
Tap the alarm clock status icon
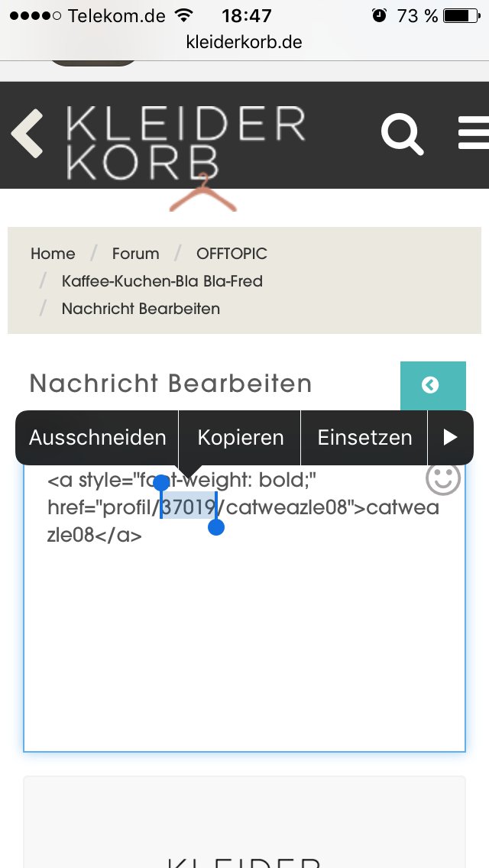pos(379,15)
